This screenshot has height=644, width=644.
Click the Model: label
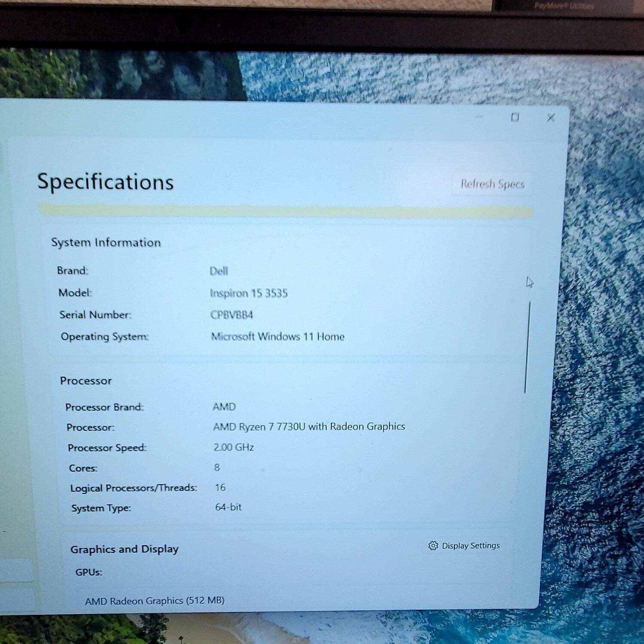(75, 293)
